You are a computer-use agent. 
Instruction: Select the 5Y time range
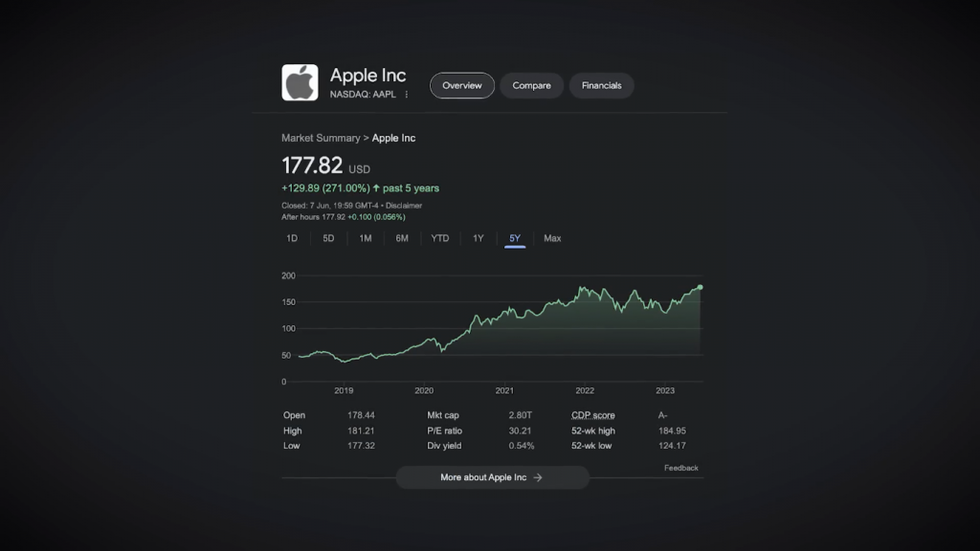coord(515,238)
